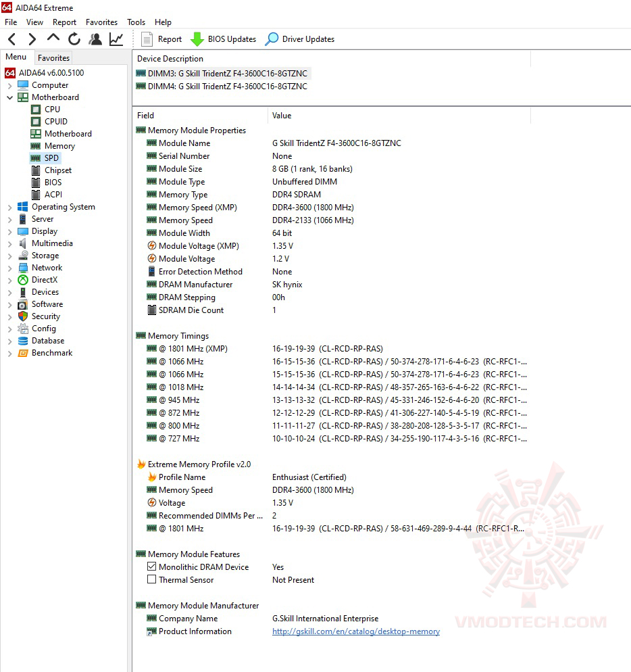
Task: Open the File menu
Action: click(11, 22)
